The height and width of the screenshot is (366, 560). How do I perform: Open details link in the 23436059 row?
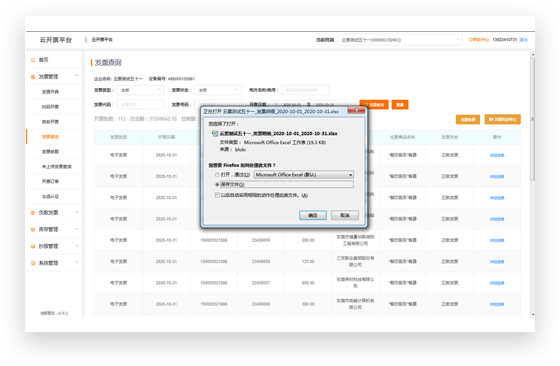[497, 241]
